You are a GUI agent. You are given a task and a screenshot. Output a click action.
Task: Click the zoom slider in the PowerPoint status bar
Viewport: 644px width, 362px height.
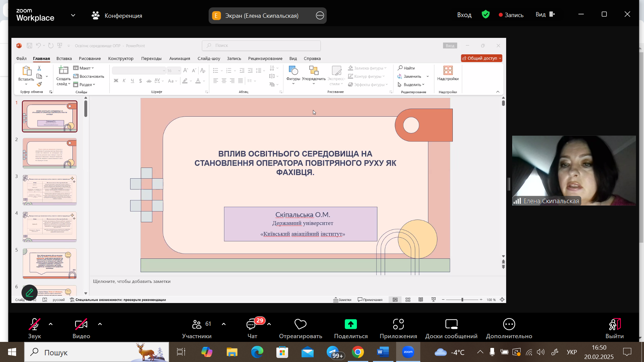[x=462, y=300]
